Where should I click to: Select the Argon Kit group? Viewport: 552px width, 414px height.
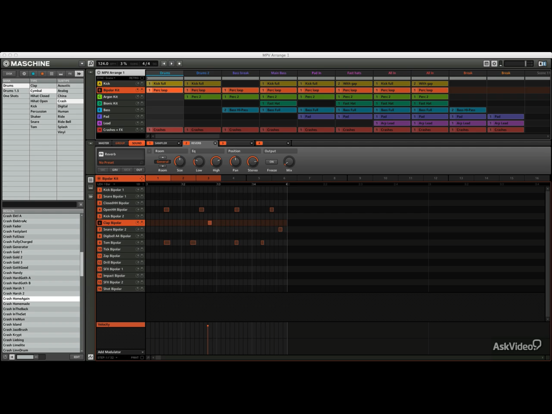120,97
